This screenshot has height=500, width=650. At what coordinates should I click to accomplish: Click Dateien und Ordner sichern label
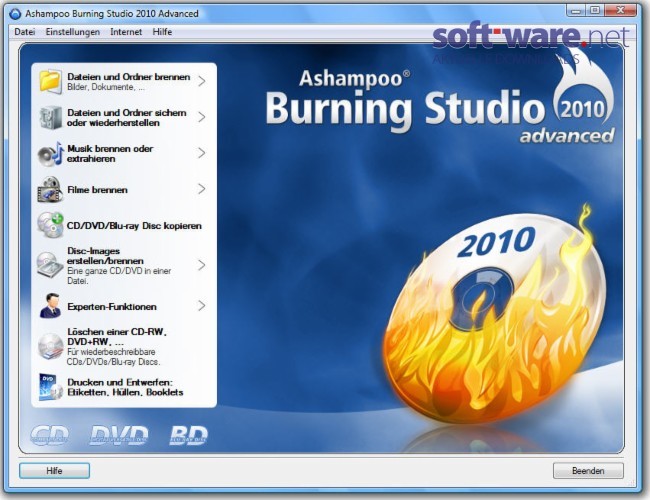126,118
